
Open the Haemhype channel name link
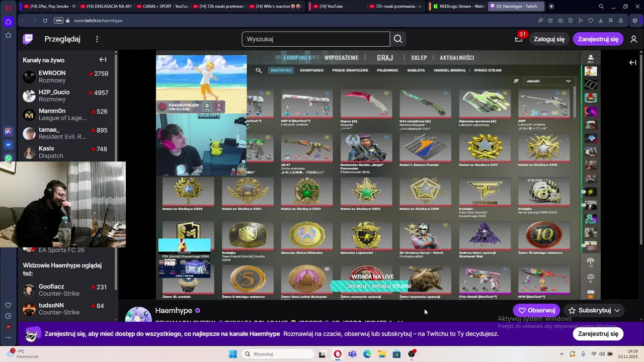(174, 311)
